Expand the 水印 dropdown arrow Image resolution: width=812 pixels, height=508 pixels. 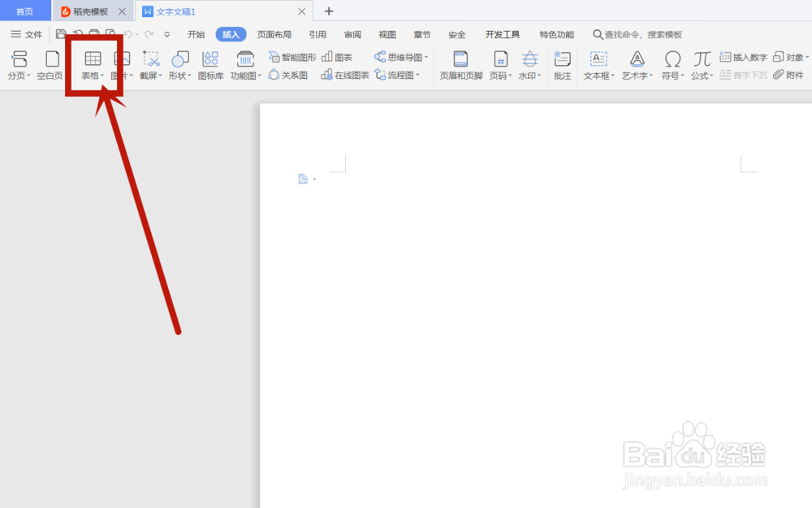(x=539, y=76)
